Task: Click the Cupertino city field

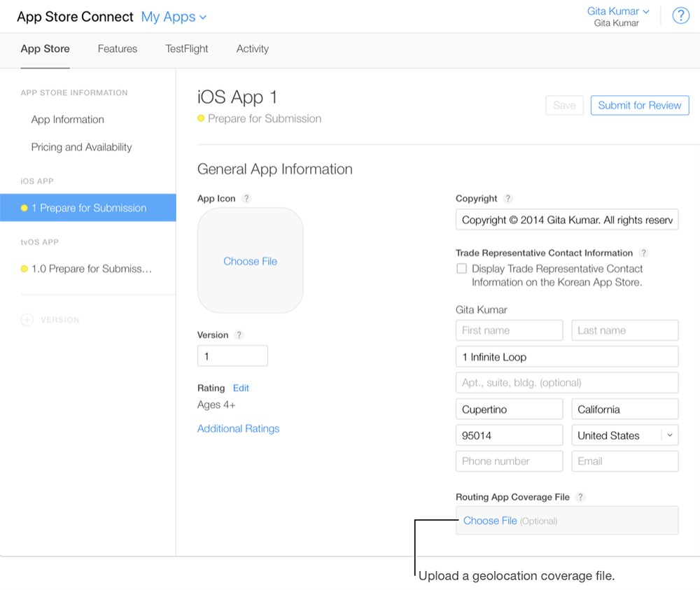Action: coord(510,409)
